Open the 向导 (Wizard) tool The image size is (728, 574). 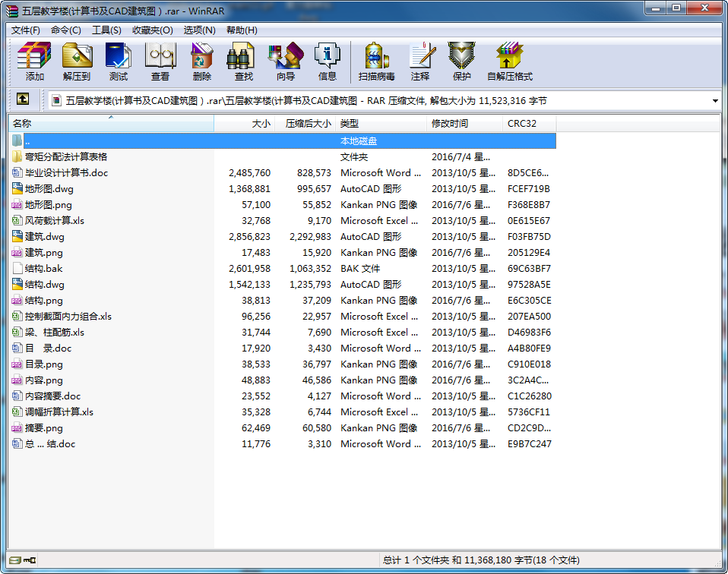point(286,61)
